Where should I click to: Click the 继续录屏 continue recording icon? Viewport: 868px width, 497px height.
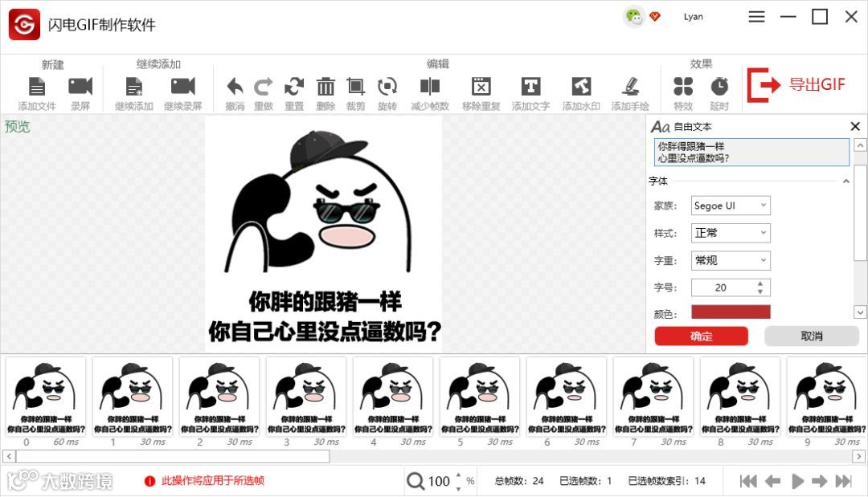pos(182,87)
